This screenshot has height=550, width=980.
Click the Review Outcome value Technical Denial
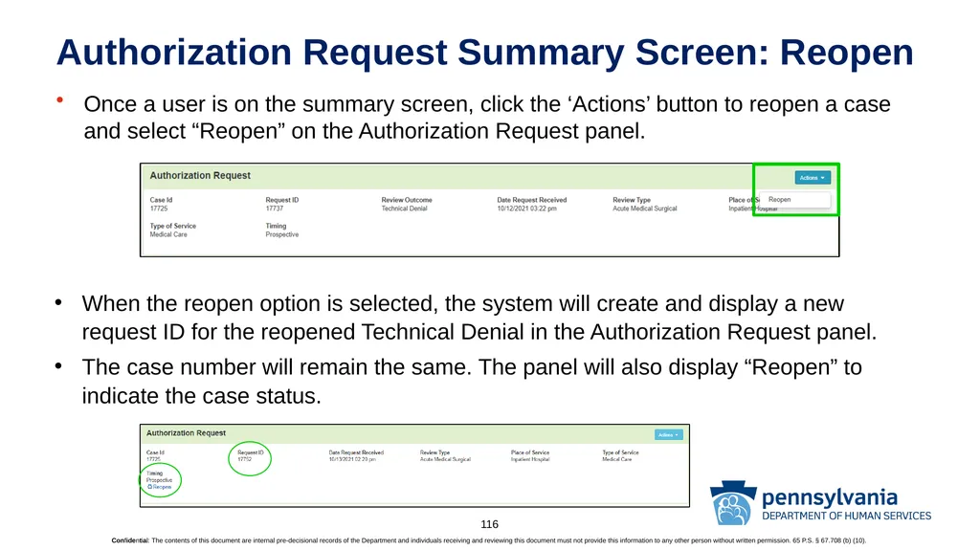click(x=404, y=209)
